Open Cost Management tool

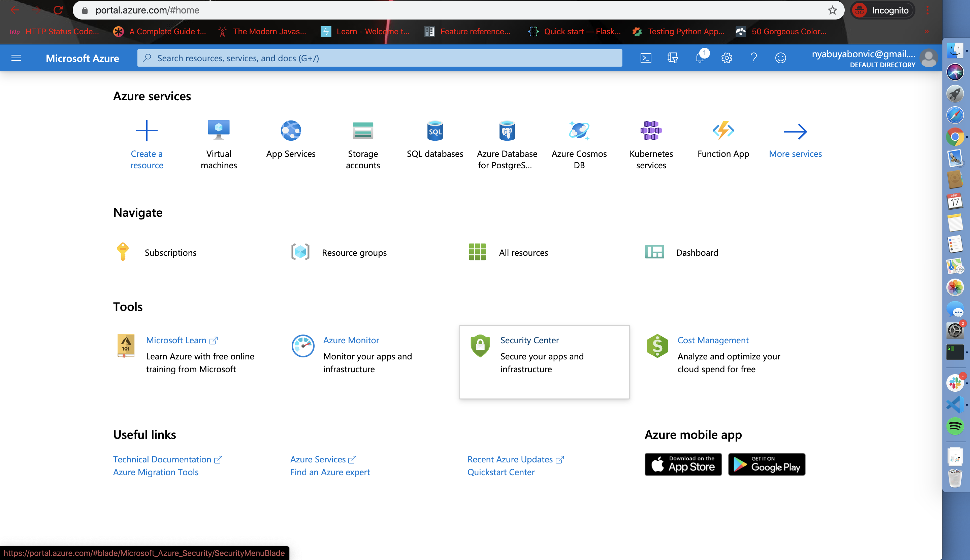[x=713, y=340]
